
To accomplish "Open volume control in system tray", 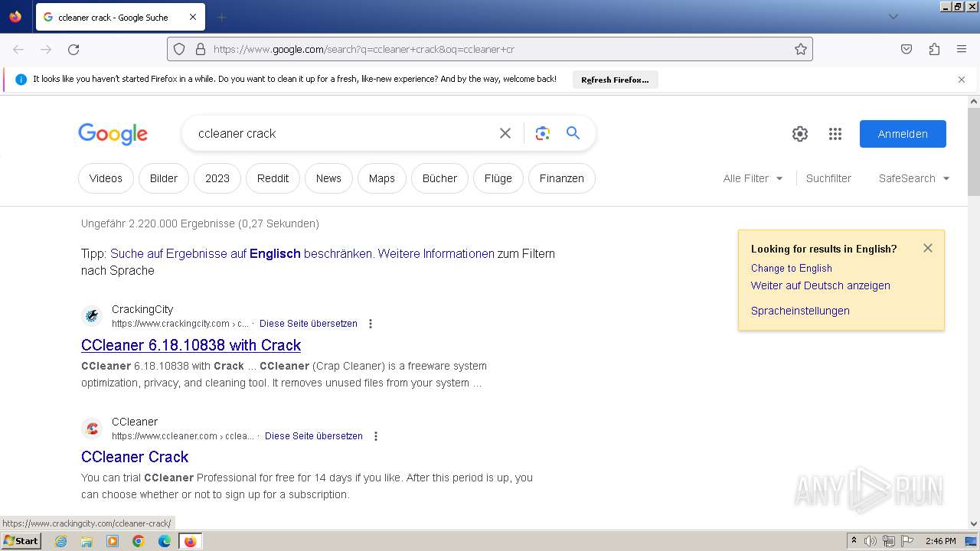I will point(871,541).
